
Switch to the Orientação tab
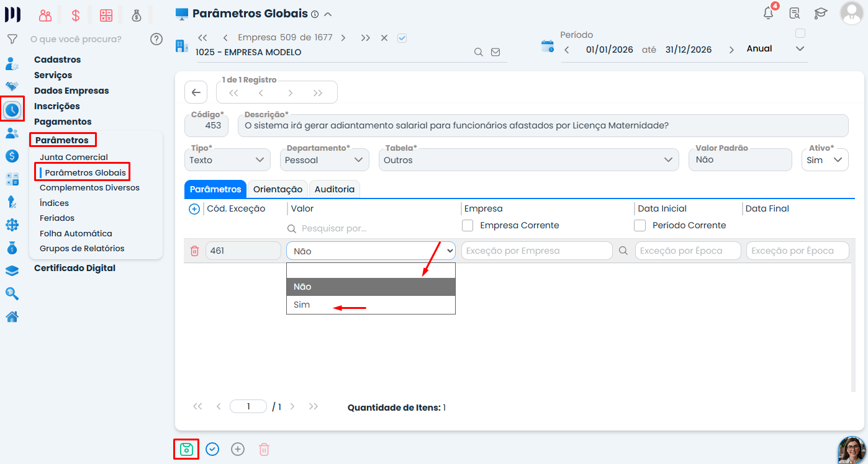coord(278,189)
